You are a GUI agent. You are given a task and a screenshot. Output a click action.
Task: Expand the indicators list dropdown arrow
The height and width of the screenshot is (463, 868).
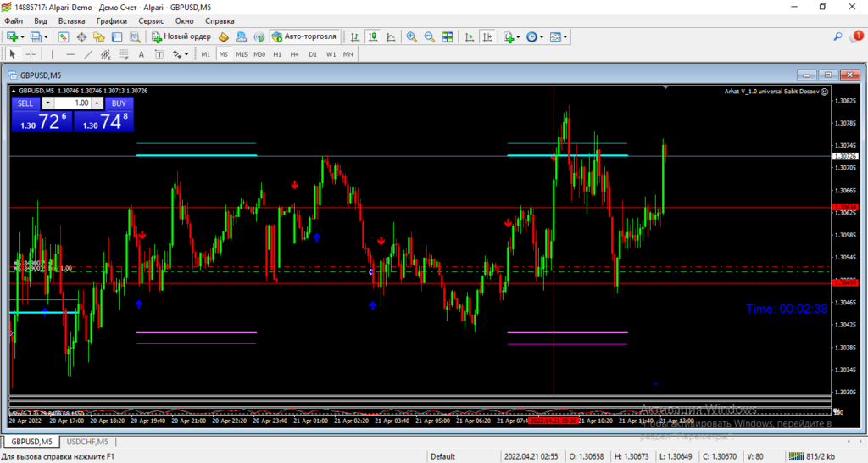[x=518, y=37]
